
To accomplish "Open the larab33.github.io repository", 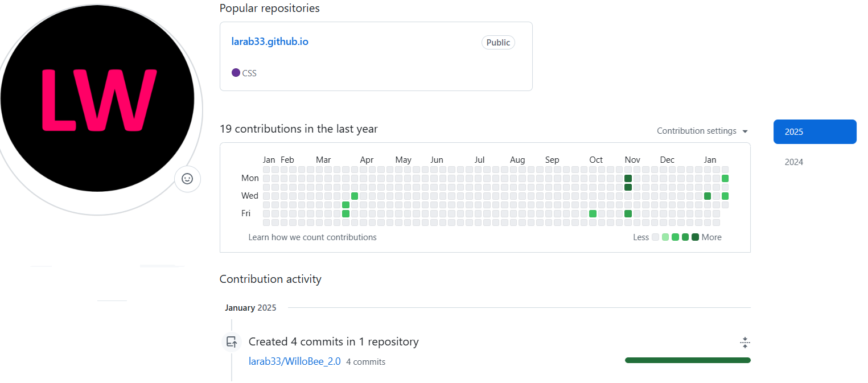I will 270,42.
